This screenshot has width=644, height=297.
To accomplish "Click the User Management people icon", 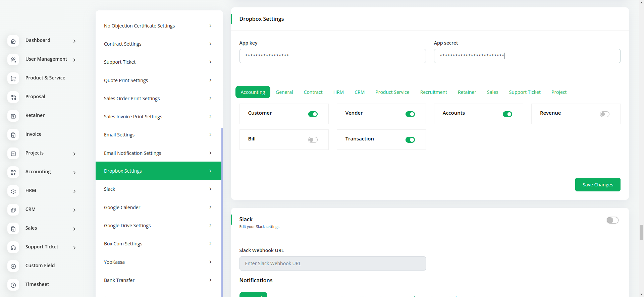I will tap(13, 60).
